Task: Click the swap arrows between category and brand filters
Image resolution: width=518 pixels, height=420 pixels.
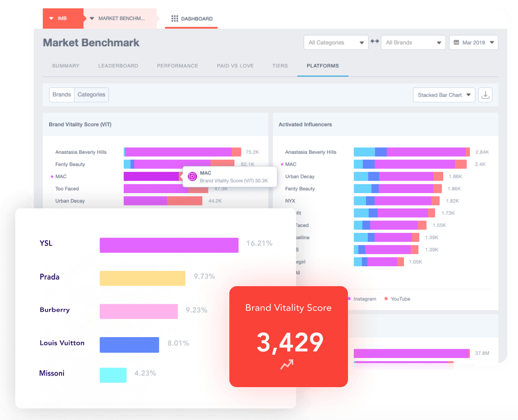Action: click(x=375, y=41)
